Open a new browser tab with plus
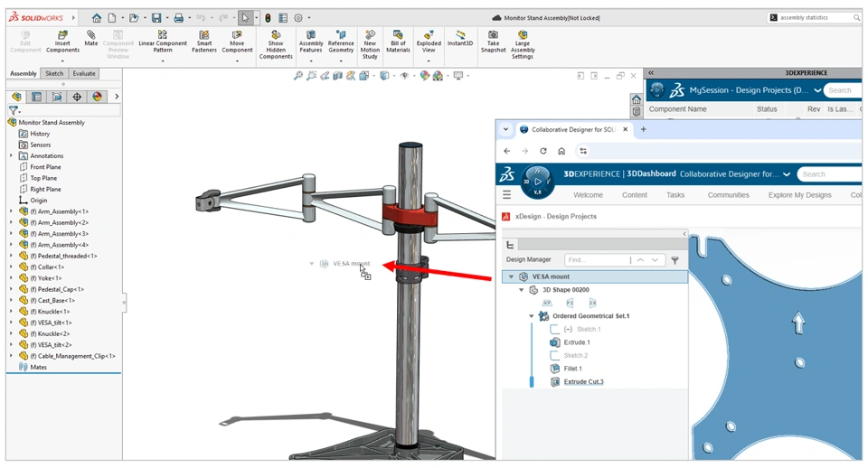Image resolution: width=868 pixels, height=468 pixels. coord(643,129)
